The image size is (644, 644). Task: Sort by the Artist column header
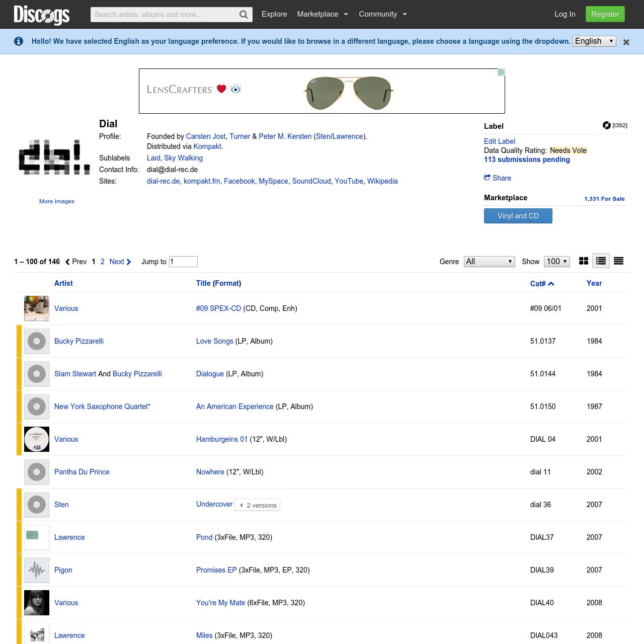[63, 283]
